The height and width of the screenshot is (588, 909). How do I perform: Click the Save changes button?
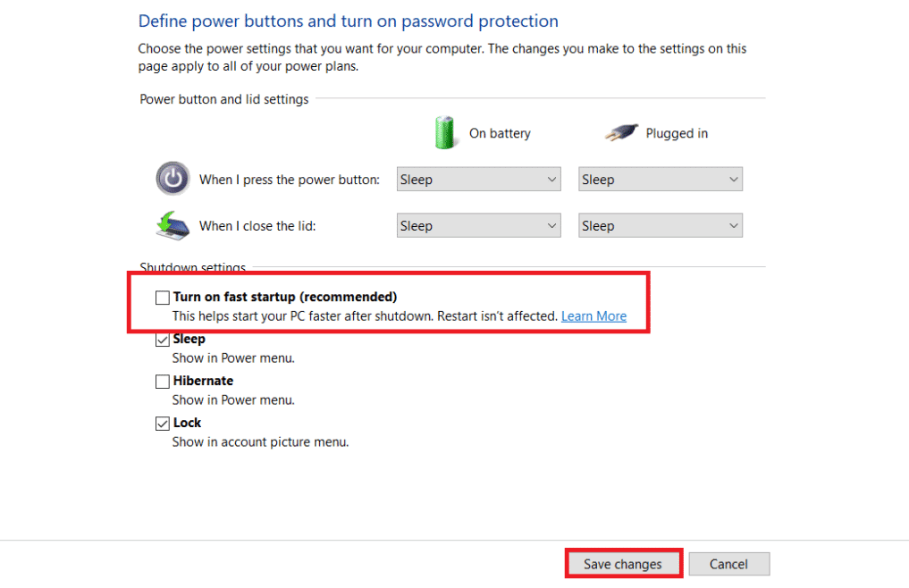623,563
